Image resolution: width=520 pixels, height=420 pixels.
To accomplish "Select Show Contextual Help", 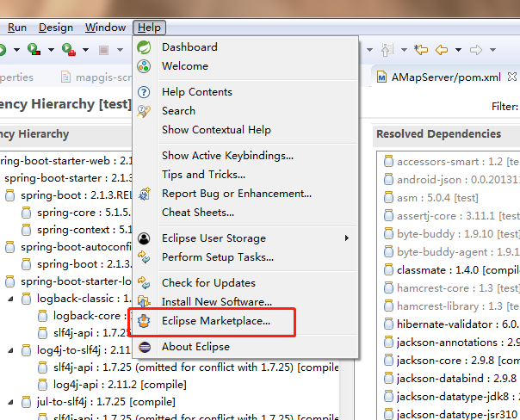I will pos(216,130).
